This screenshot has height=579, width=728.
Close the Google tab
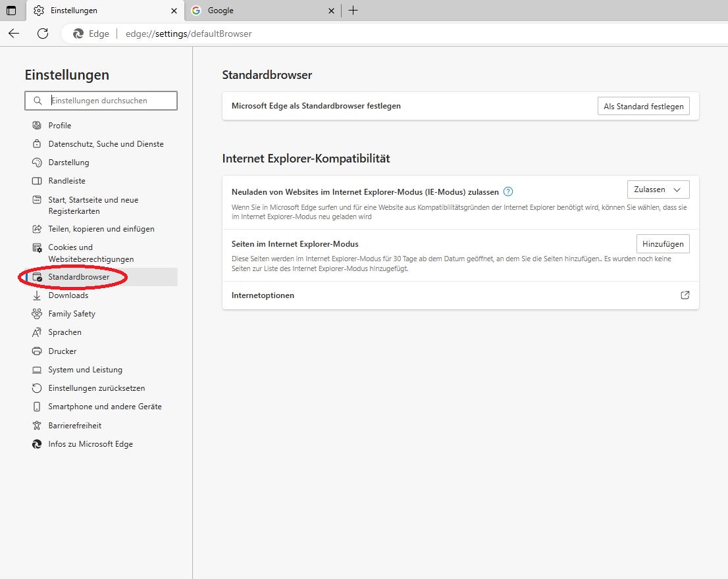tap(331, 11)
